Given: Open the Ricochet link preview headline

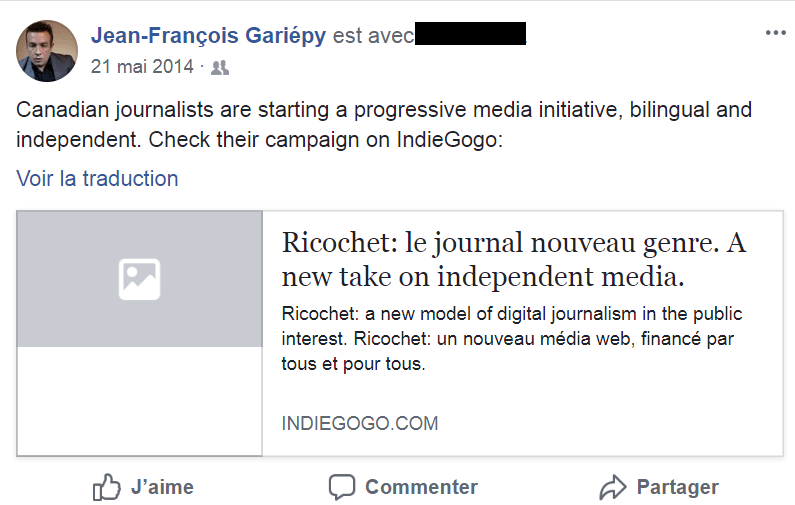Looking at the screenshot, I should tap(514, 258).
